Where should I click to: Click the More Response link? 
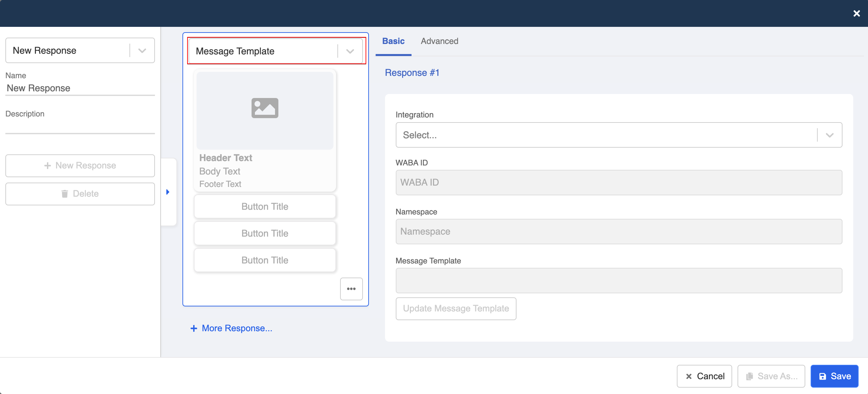(236, 328)
